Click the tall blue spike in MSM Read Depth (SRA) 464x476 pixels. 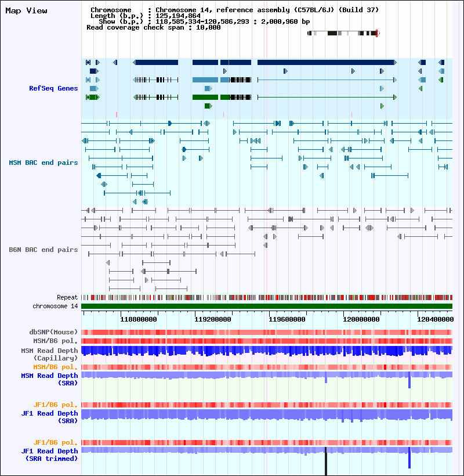(409, 380)
